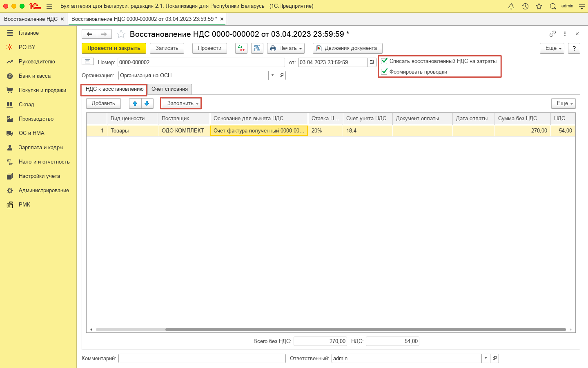Toggle the Формировать проводки checkbox
The image size is (588, 368).
(x=384, y=72)
